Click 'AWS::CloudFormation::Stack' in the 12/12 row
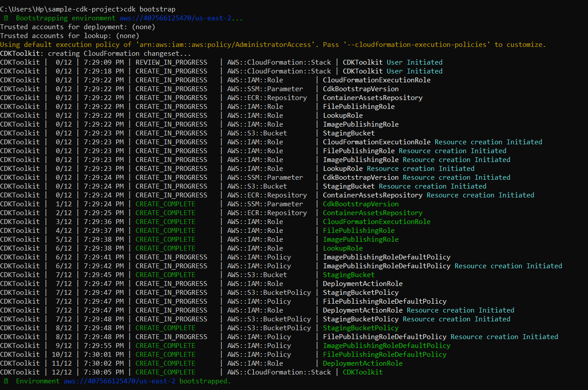588x390 pixels. coord(279,372)
